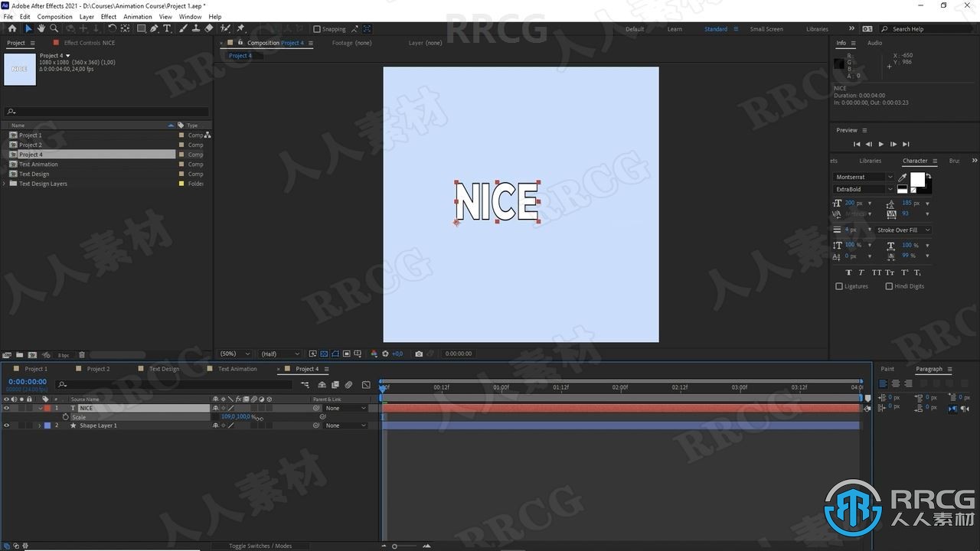Switch to the Paragraph panel tab
Image resolution: width=980 pixels, height=551 pixels.
pyautogui.click(x=929, y=369)
